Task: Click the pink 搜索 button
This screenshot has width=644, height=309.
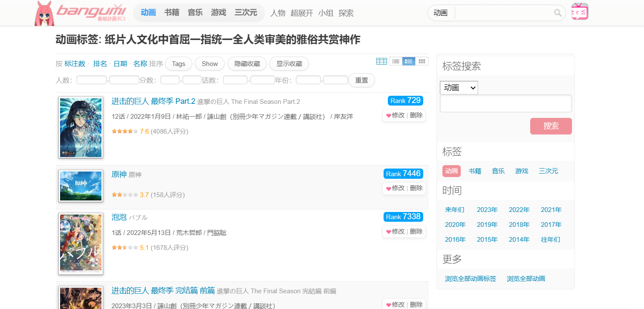Action: tap(551, 126)
